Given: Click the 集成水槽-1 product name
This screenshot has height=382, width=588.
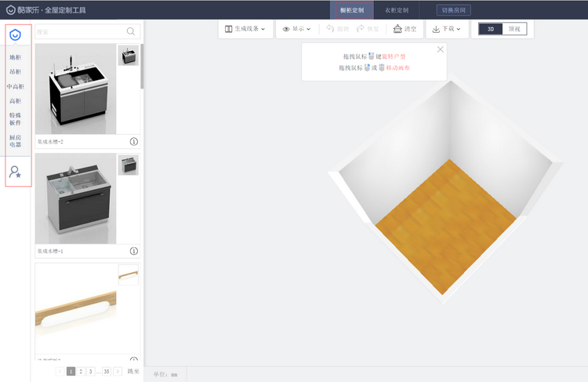Looking at the screenshot, I should (x=50, y=252).
